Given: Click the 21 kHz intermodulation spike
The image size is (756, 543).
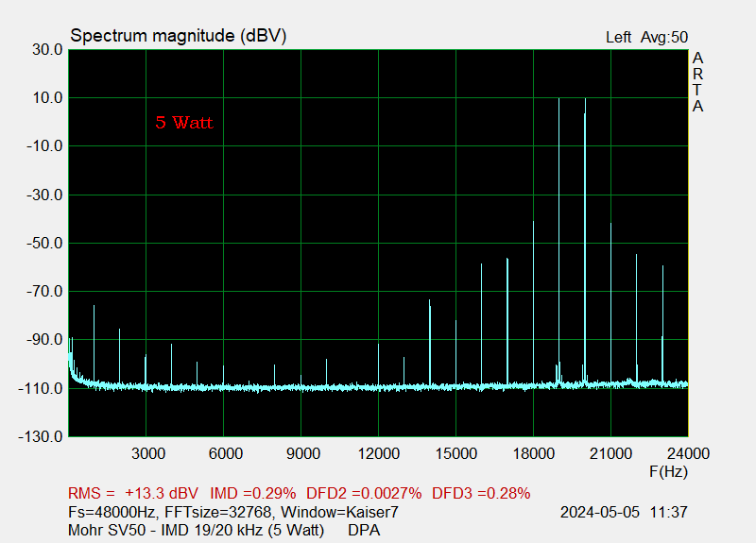Looking at the screenshot, I should pos(610,304).
